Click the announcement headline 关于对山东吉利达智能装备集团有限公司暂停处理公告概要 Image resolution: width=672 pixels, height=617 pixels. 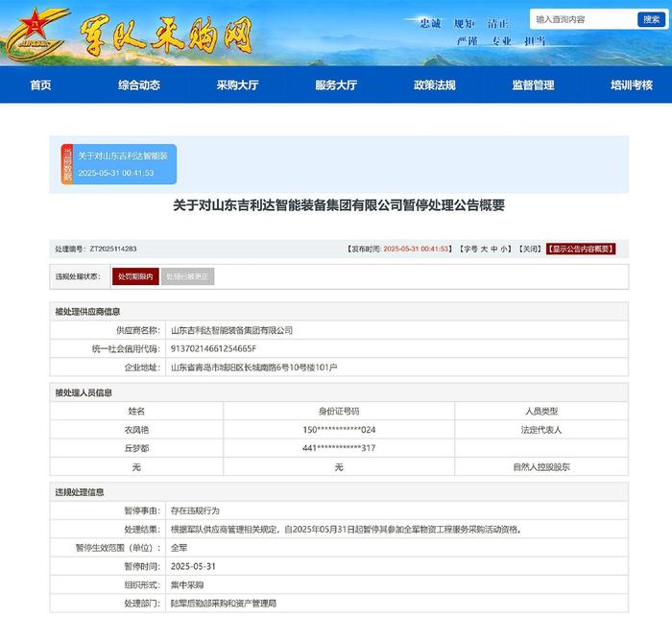tap(339, 205)
